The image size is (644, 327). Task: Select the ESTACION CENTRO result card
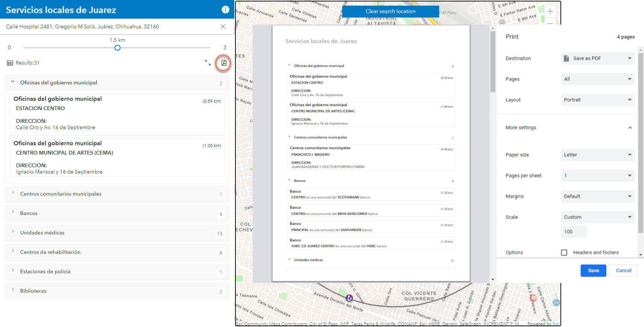[x=117, y=113]
